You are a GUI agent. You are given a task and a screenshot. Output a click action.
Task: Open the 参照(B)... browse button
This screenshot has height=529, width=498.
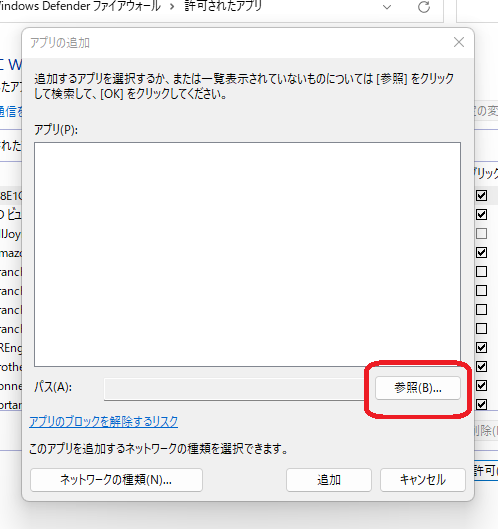(x=418, y=388)
